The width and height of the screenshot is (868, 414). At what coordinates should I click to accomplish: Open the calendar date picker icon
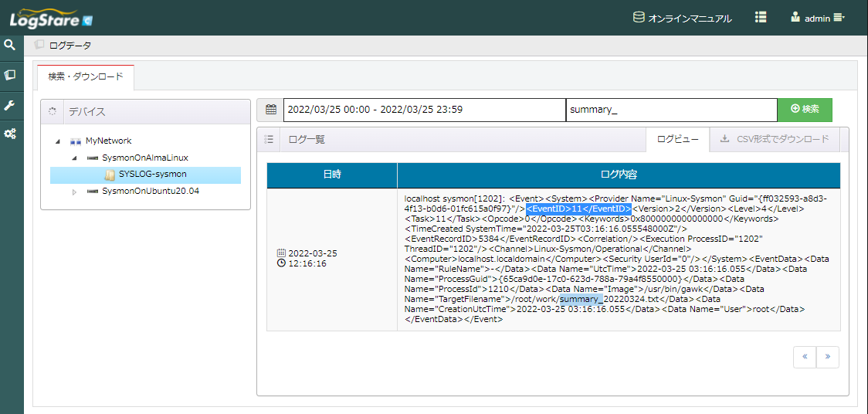pyautogui.click(x=271, y=110)
